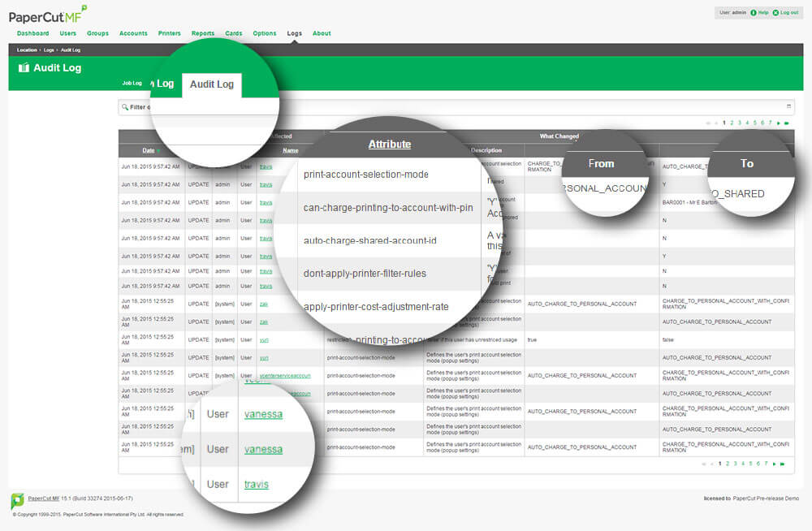Click the magnifier icon in the Filter bar
Screen dimensions: 812x531
pyautogui.click(x=125, y=107)
